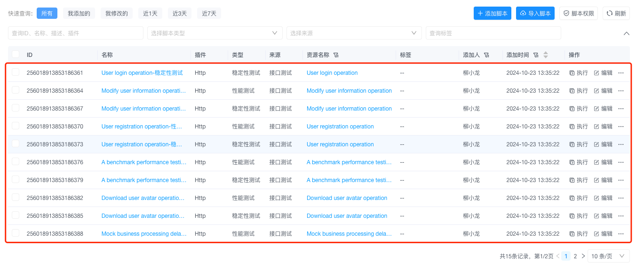Image resolution: width=644 pixels, height=263 pixels.
Task: Run script with ID 256018913853186379
Action: pyautogui.click(x=579, y=180)
